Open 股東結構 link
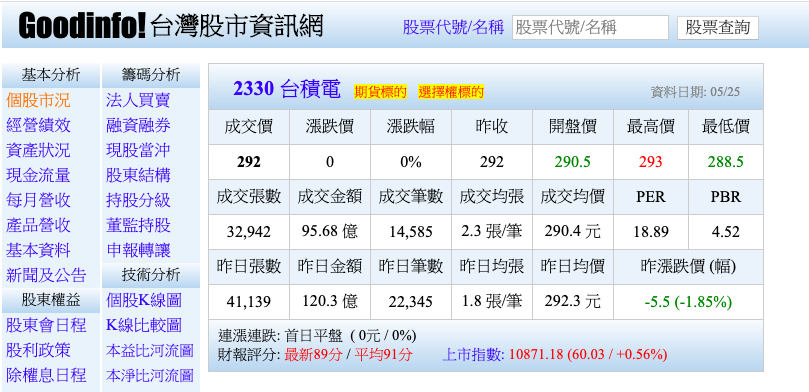Viewport: 809px width, 392px height. pos(138,175)
